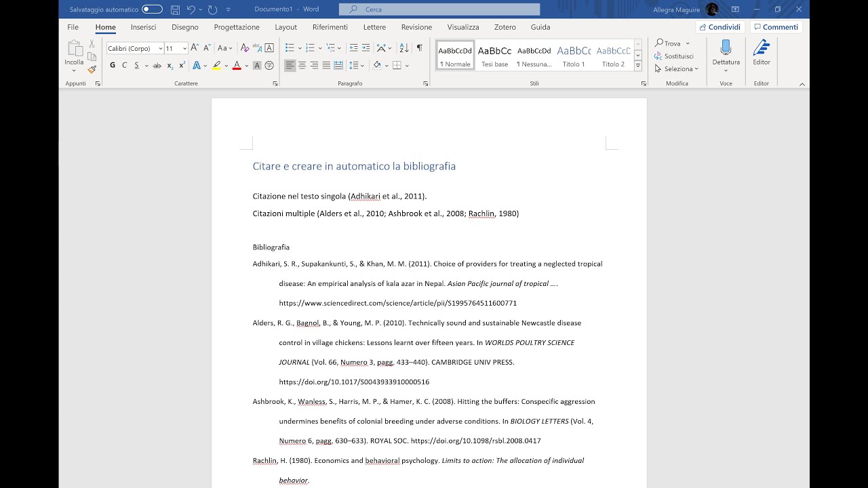
Task: Toggle italic C button
Action: pos(124,66)
